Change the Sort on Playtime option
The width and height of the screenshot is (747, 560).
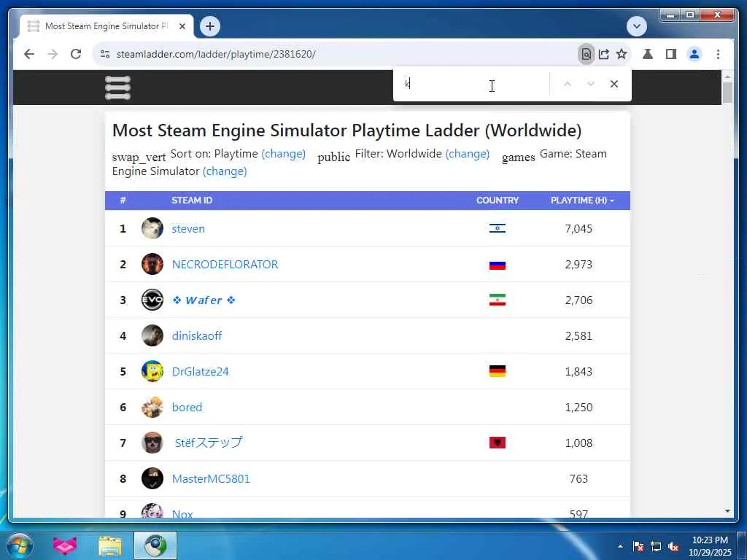[x=284, y=154]
